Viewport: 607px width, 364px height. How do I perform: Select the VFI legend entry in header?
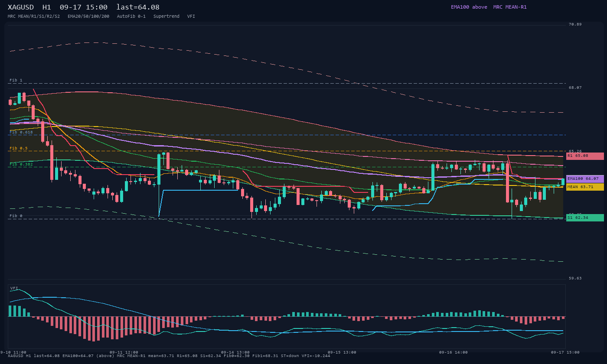[191, 16]
